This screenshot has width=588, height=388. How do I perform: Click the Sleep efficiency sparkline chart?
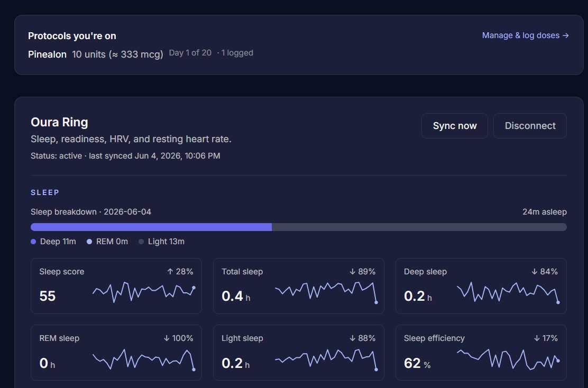508,359
